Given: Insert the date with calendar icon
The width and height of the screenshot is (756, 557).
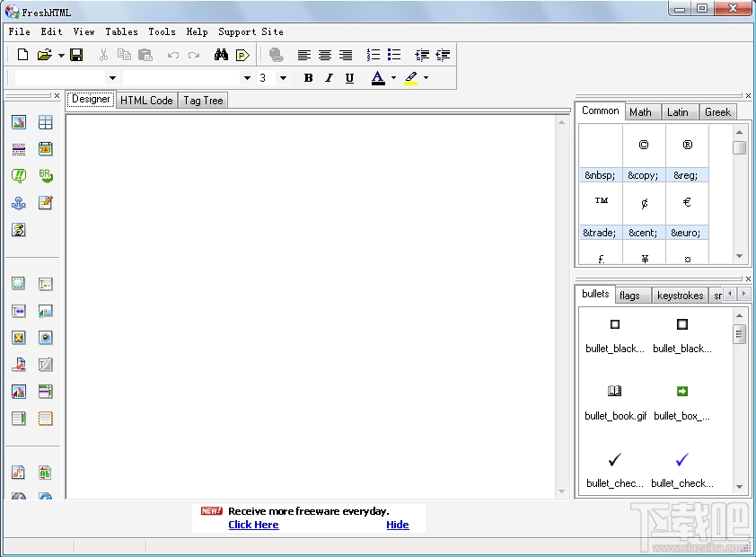Looking at the screenshot, I should pyautogui.click(x=45, y=149).
